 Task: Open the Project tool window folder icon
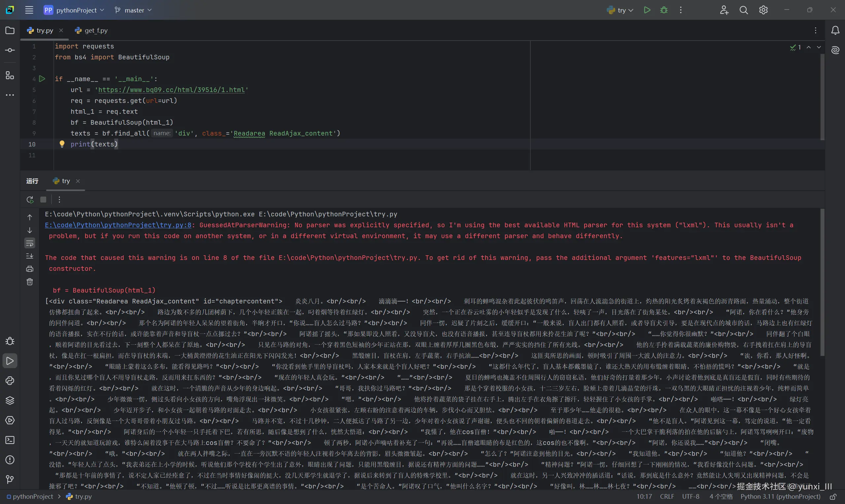point(10,31)
